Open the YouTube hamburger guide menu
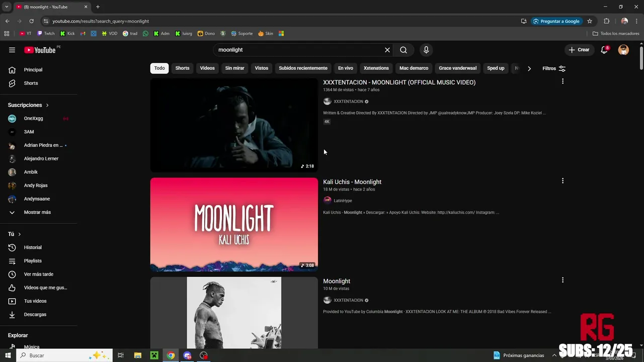 tap(12, 50)
